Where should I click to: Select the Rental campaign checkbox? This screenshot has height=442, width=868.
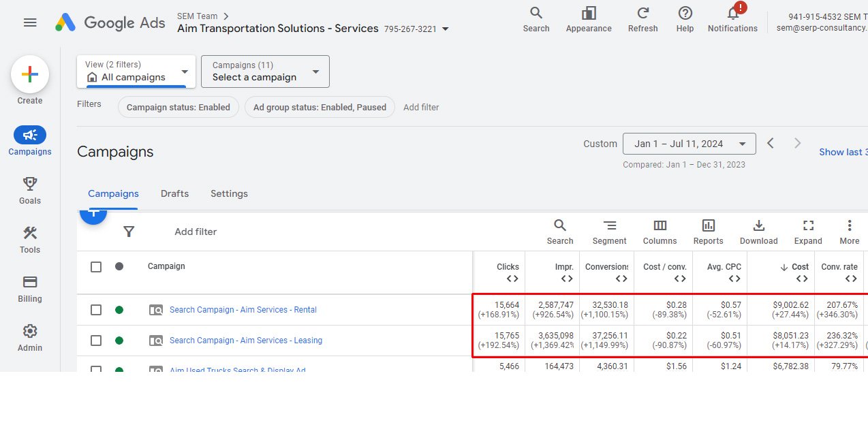tap(96, 310)
